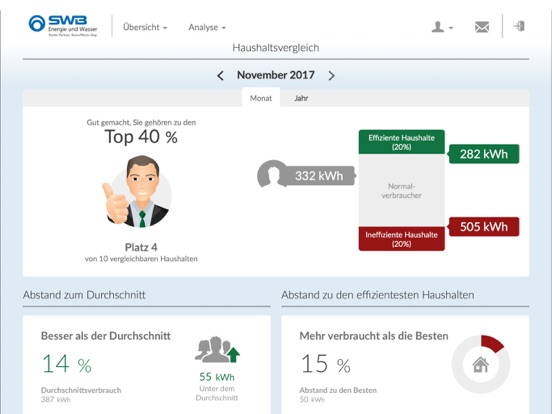Click the Normalverbraucher grey area
The image size is (552, 414).
tap(401, 190)
